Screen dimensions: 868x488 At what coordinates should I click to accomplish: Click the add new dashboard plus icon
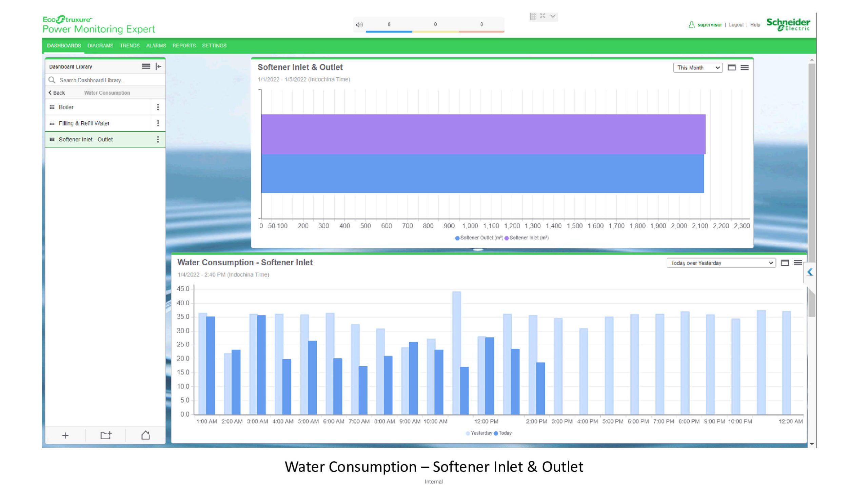coord(65,435)
